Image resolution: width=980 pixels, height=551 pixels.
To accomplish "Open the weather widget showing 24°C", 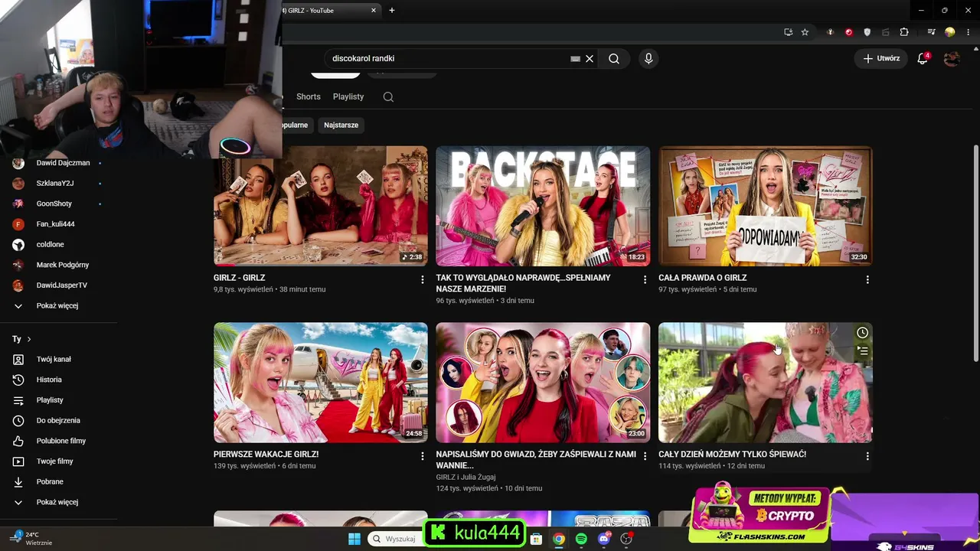I will point(31,538).
